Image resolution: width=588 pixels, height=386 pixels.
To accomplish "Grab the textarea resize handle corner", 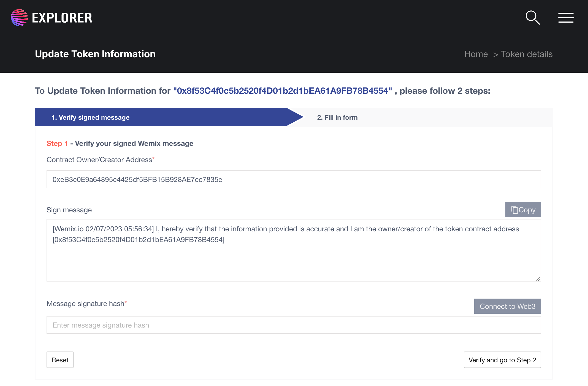I will click(x=538, y=279).
